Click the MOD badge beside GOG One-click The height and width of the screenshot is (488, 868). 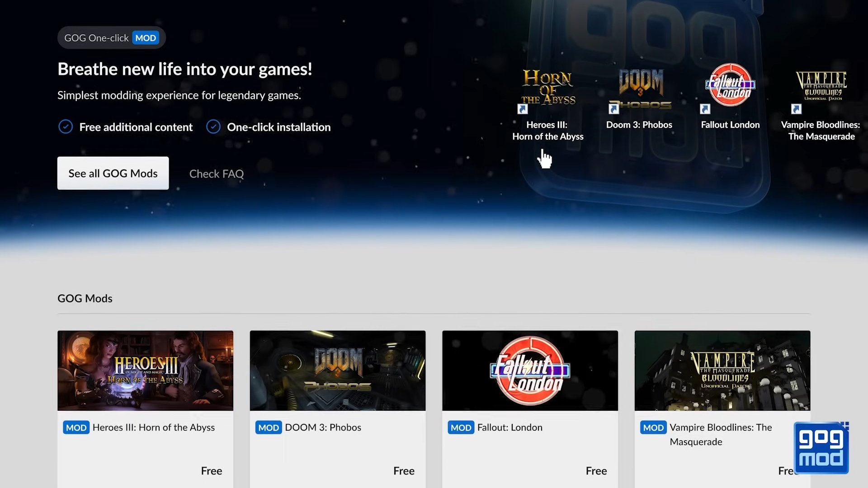point(146,38)
